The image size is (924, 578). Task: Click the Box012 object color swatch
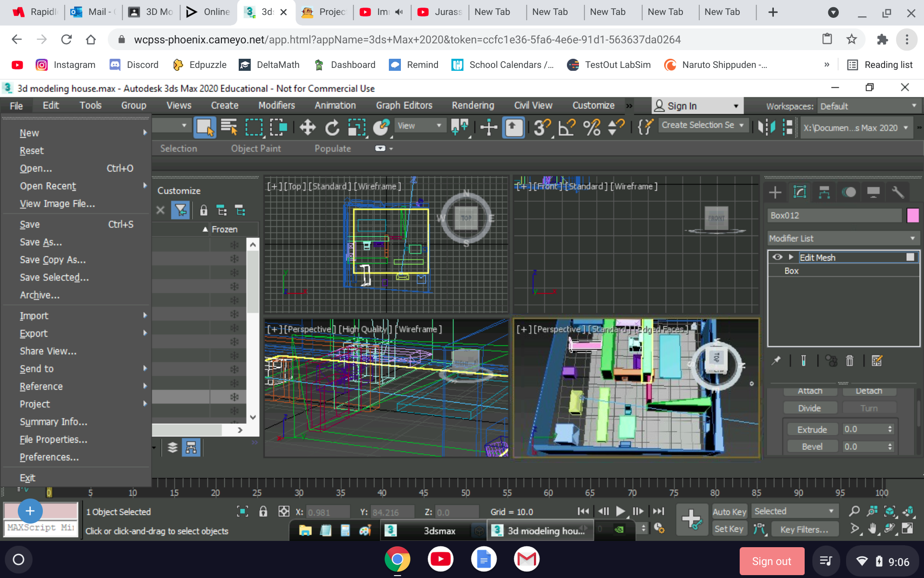pyautogui.click(x=913, y=215)
